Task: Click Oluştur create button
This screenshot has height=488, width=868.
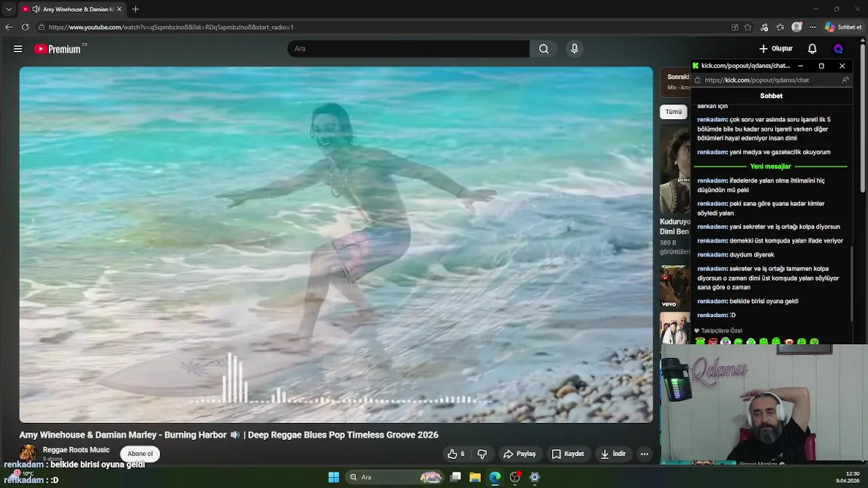Action: pyautogui.click(x=776, y=49)
